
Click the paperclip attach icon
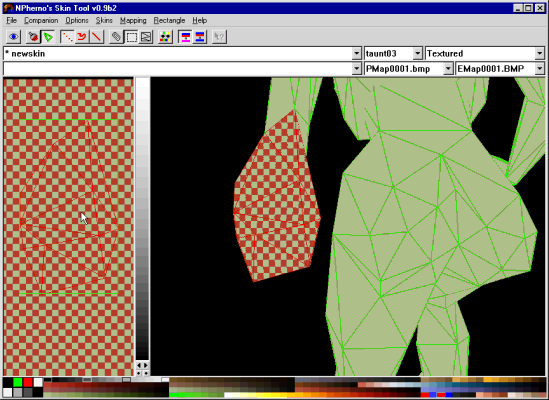(116, 37)
